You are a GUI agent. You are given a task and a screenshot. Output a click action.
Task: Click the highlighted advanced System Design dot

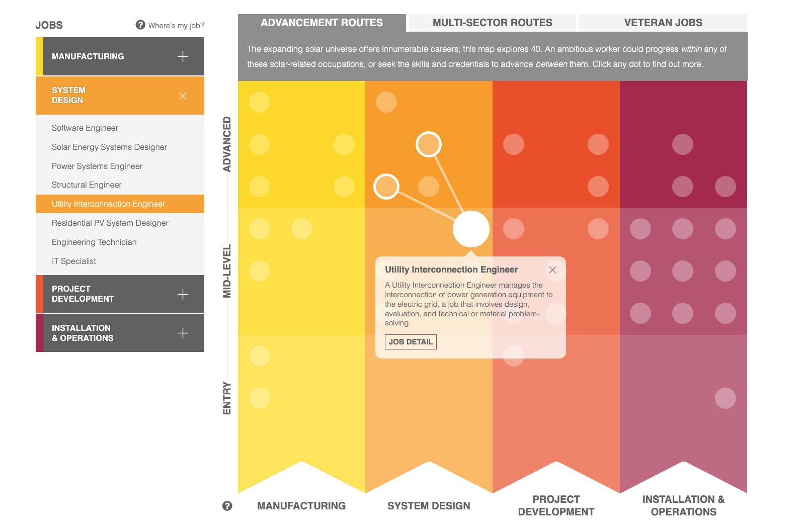(x=429, y=144)
